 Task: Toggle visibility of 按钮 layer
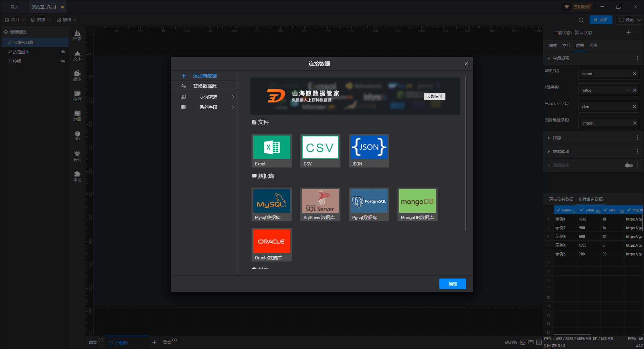63,61
